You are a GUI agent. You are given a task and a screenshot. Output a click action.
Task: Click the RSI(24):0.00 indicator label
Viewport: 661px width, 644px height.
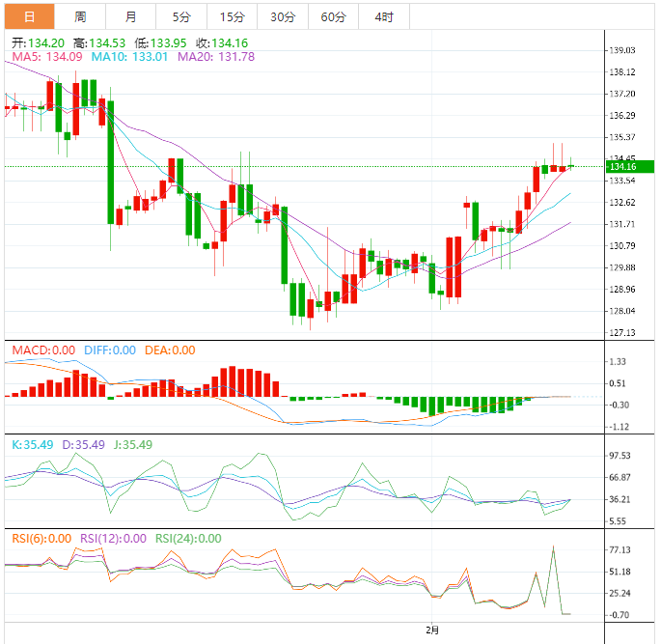click(x=188, y=539)
